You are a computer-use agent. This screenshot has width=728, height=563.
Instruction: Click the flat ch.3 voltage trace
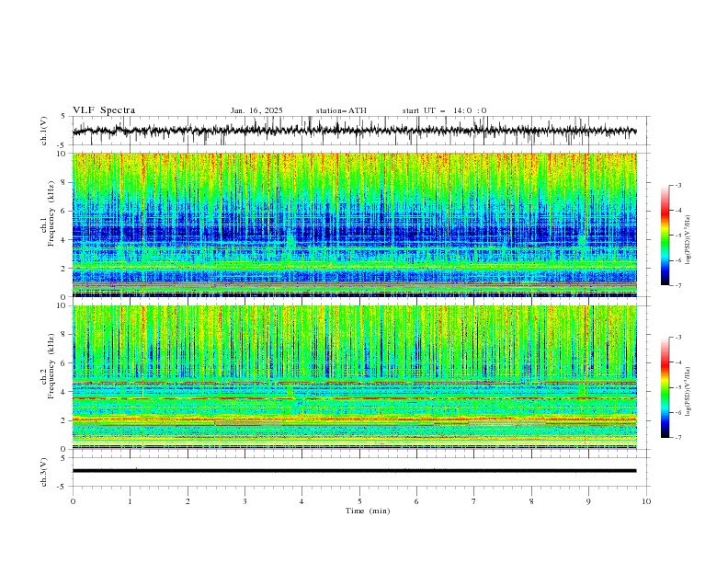click(354, 471)
